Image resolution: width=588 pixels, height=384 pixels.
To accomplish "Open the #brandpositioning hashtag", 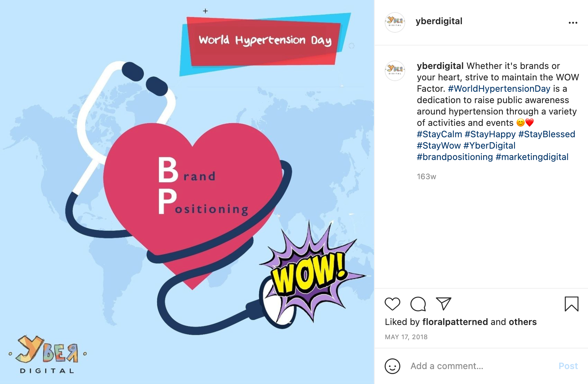I will pyautogui.click(x=455, y=157).
